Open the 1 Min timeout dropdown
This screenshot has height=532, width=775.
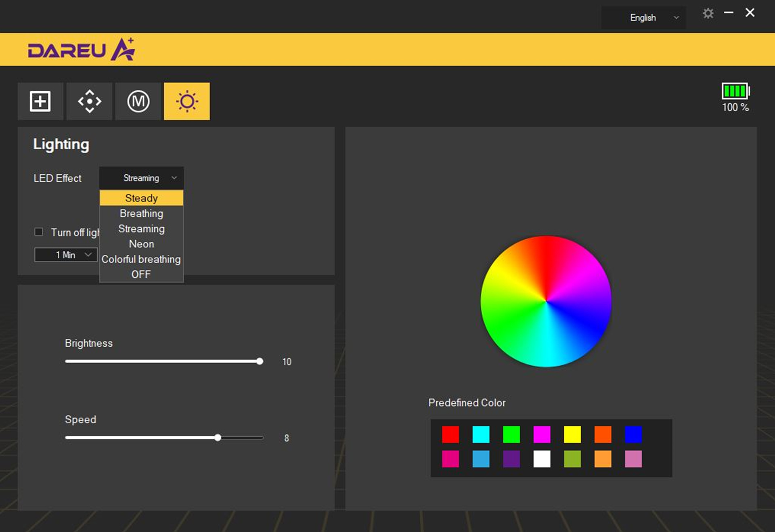(x=66, y=255)
